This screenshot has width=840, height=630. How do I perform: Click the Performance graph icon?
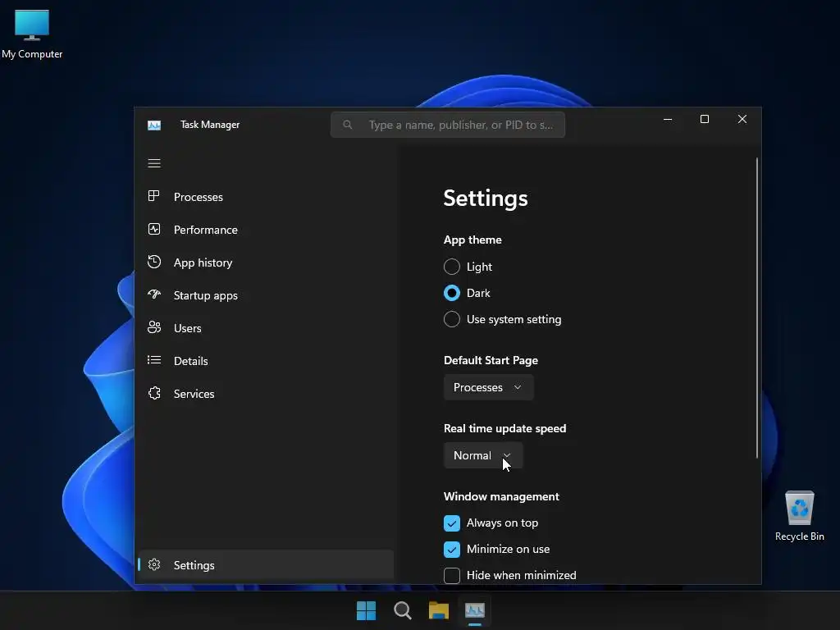point(153,230)
